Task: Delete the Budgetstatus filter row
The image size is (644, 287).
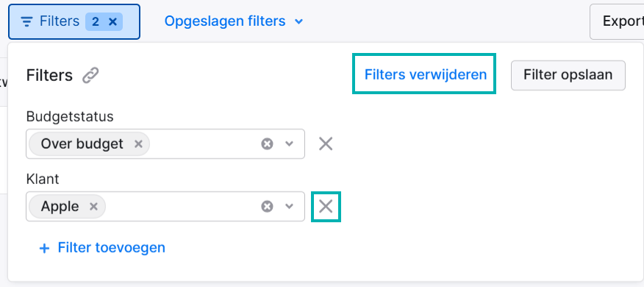Action: click(x=326, y=144)
